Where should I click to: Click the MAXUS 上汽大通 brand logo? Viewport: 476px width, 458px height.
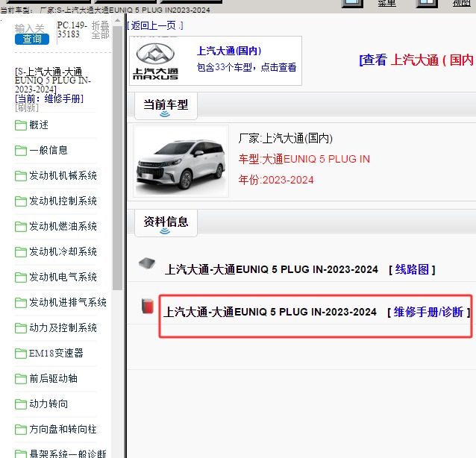[155, 62]
